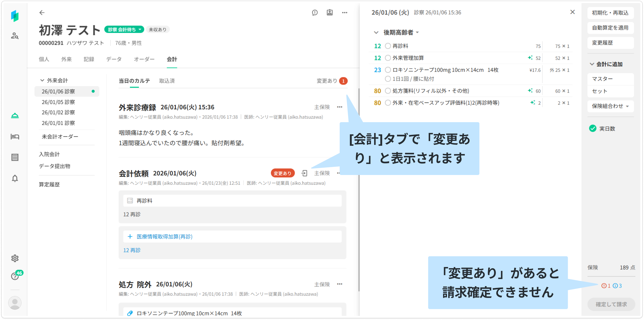The height and width of the screenshot is (320, 644).
Task: Select the 外来管理加算 radio button
Action: (x=388, y=58)
